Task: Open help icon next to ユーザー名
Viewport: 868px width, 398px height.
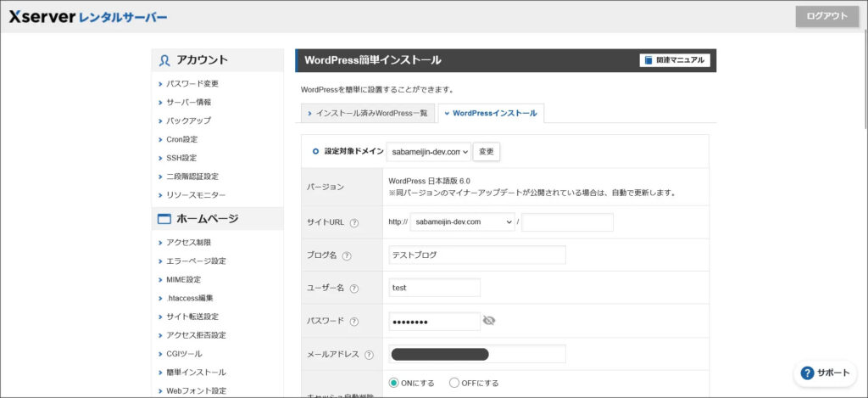Action: (x=354, y=289)
